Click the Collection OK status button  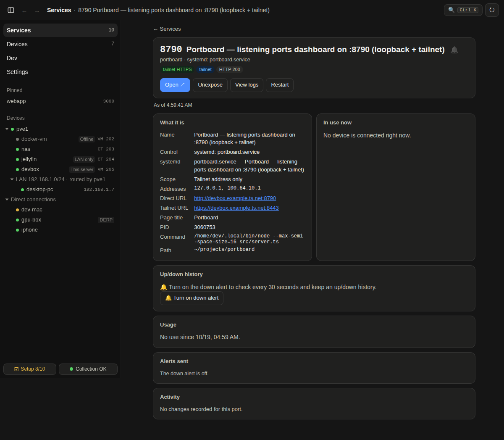click(88, 369)
